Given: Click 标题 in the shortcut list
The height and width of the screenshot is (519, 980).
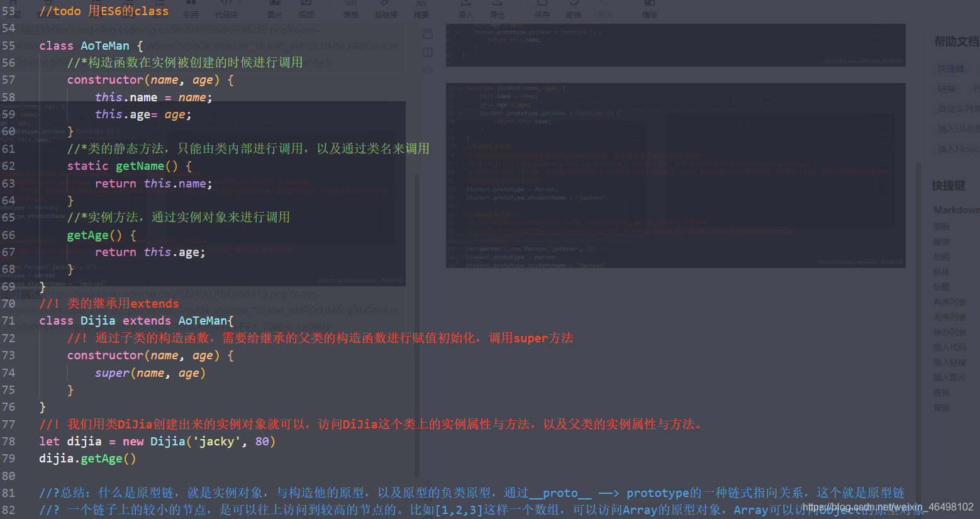Looking at the screenshot, I should coord(942,287).
